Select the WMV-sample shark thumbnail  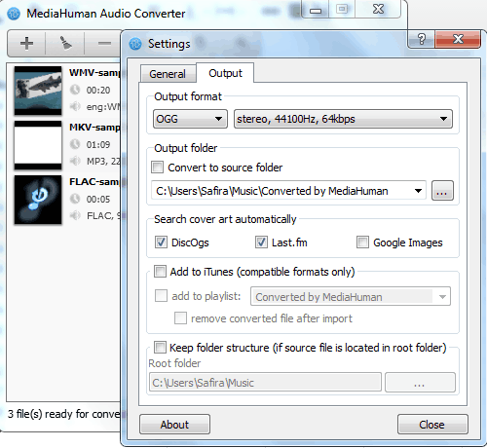pyautogui.click(x=38, y=91)
